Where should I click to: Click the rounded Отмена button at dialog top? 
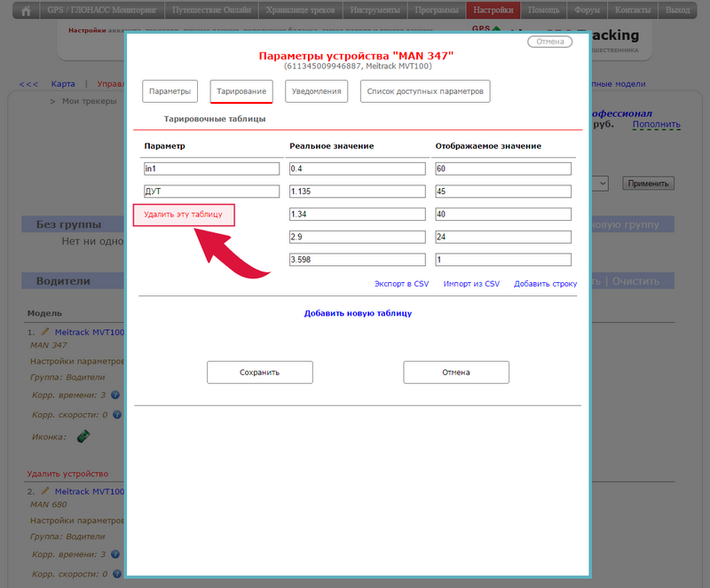coord(550,42)
